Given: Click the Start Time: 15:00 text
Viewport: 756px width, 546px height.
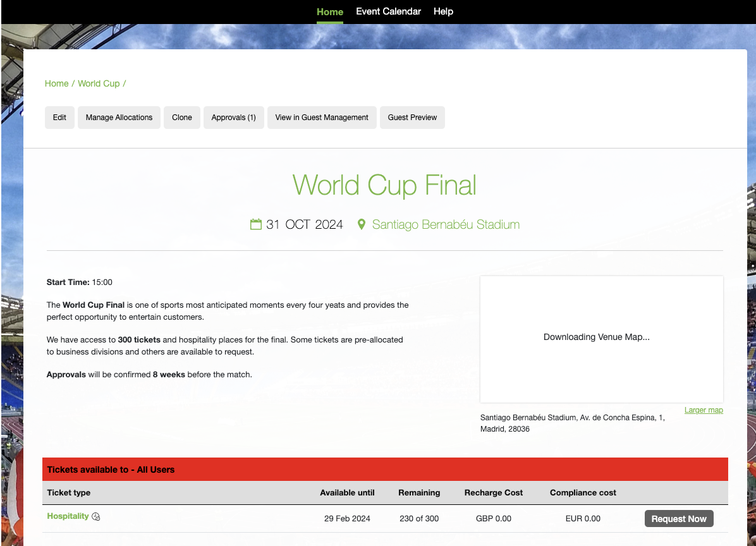Looking at the screenshot, I should click(80, 282).
